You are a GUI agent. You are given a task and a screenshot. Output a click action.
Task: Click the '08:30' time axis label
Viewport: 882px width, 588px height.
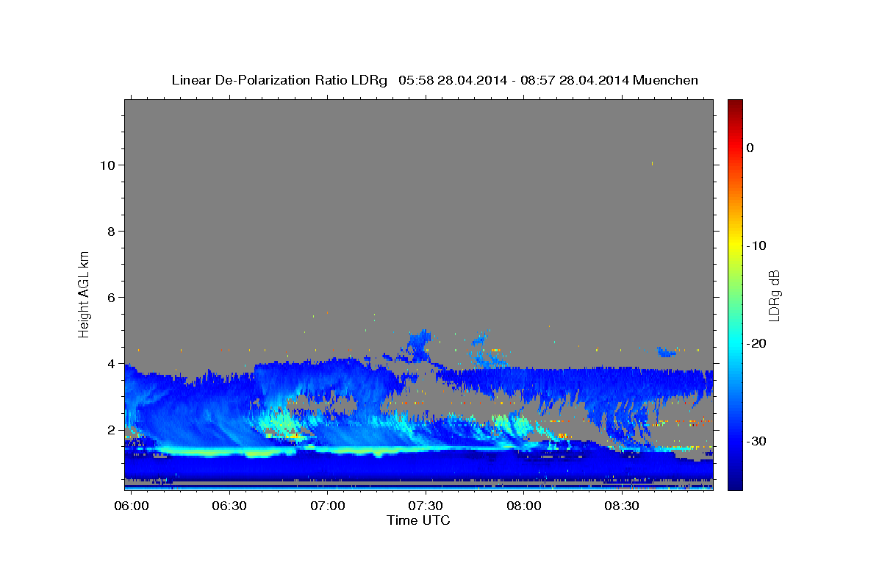point(622,506)
